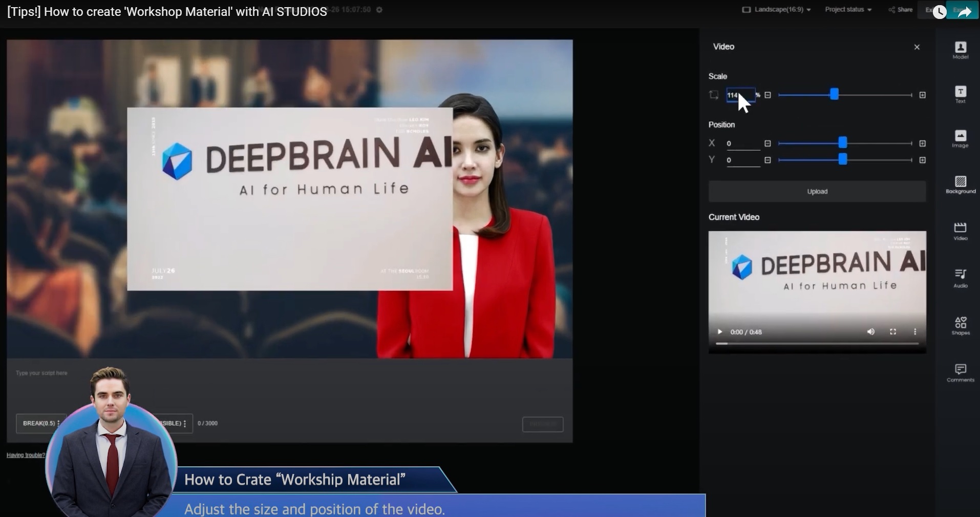
Task: Play the Current Video preview
Action: coord(719,332)
